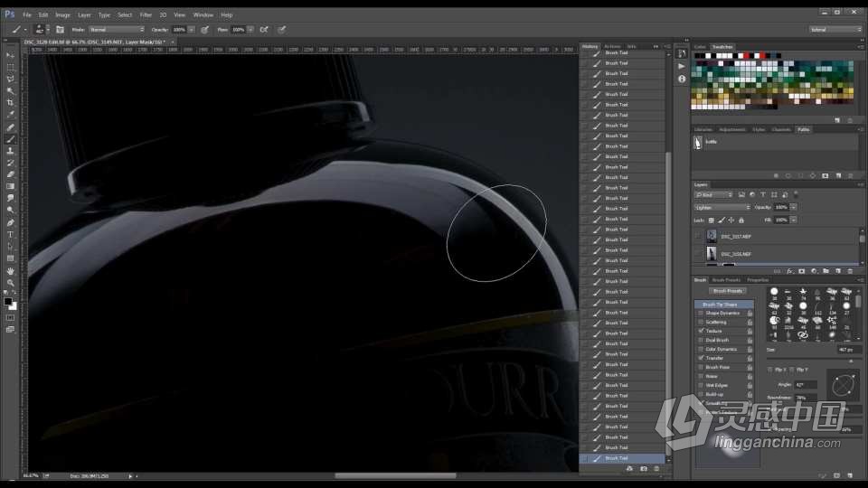This screenshot has height=488, width=868.
Task: Click the Brush Presets button
Action: pyautogui.click(x=728, y=291)
